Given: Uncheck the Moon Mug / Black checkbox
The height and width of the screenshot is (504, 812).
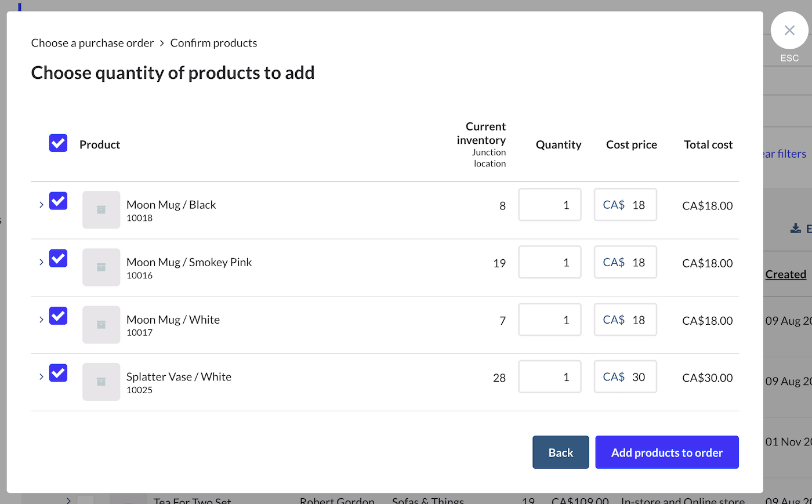Looking at the screenshot, I should pos(58,201).
